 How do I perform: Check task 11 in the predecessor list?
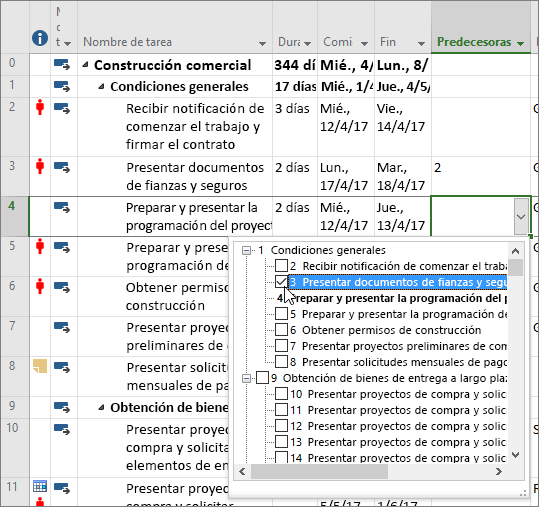tap(281, 410)
